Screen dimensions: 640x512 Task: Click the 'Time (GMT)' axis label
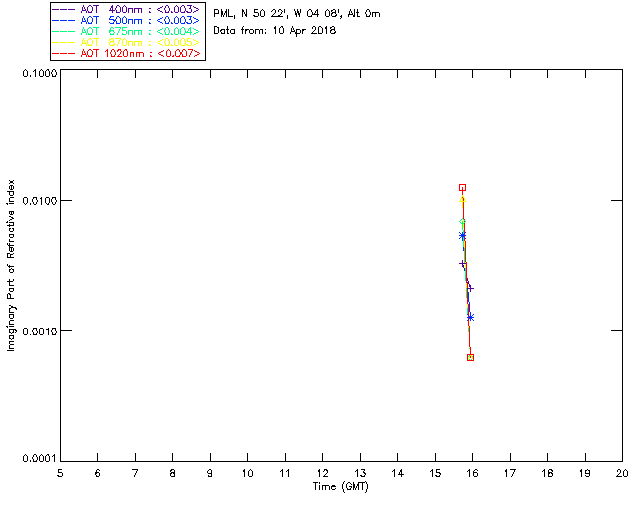pyautogui.click(x=340, y=487)
